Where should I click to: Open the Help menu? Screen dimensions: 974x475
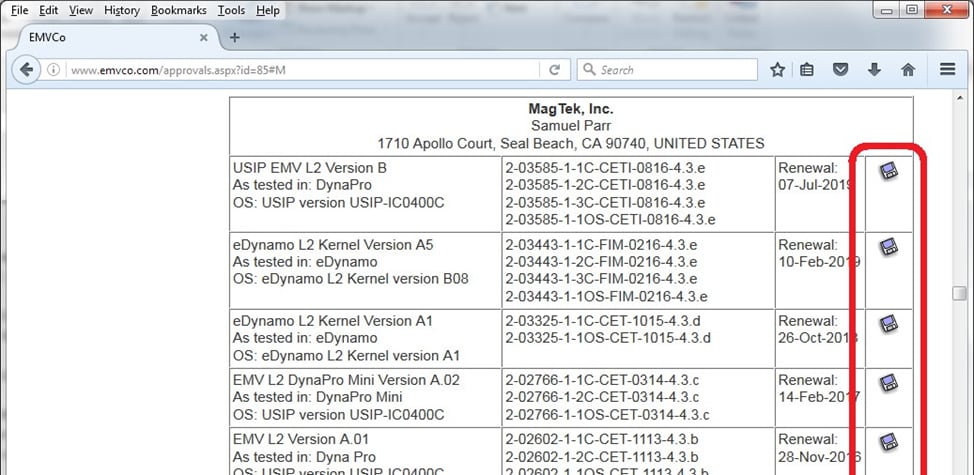pos(268,11)
